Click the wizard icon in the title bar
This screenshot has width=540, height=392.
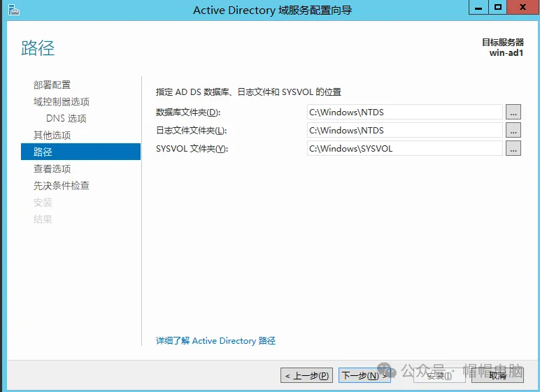(x=13, y=9)
